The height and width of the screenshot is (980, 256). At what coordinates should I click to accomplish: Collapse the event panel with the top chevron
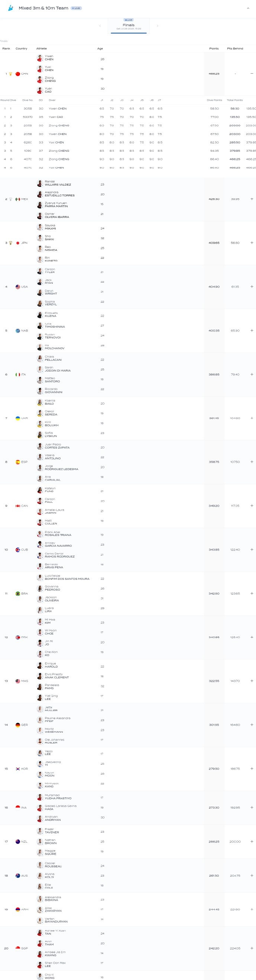tap(248, 8)
